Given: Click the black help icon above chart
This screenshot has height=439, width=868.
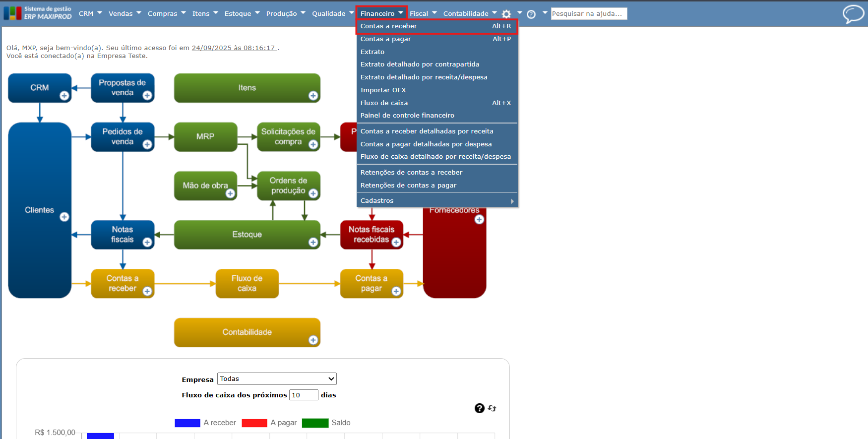Looking at the screenshot, I should 479,408.
